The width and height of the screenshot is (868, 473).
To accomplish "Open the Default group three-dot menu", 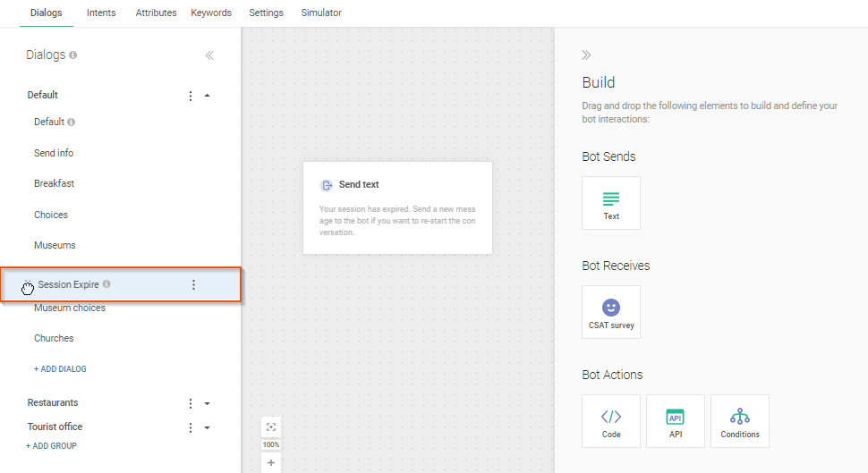I will [190, 96].
